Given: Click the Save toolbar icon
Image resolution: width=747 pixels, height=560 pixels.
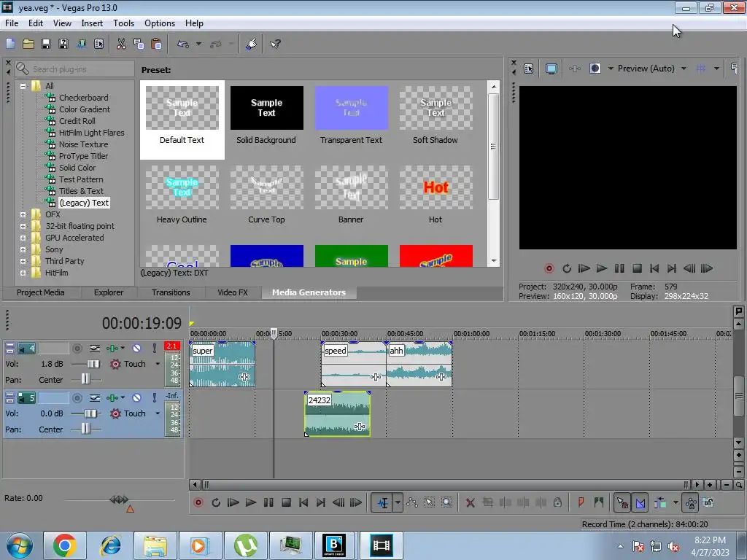Looking at the screenshot, I should pos(46,44).
